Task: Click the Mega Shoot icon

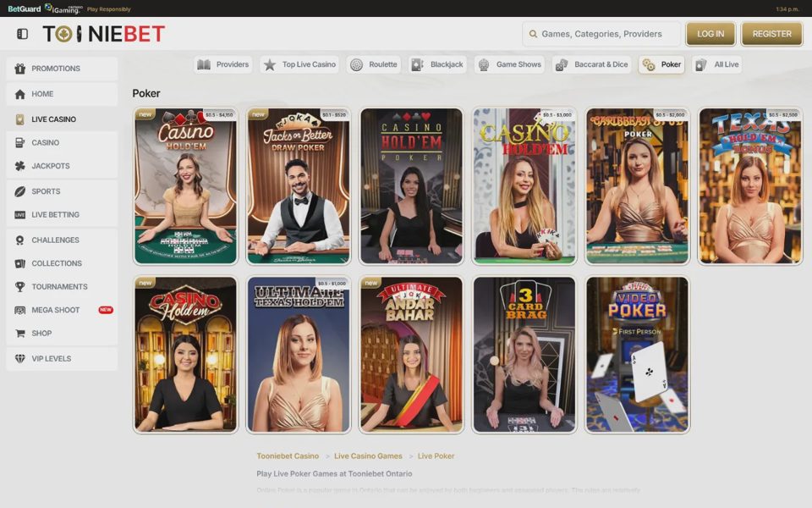Action: pos(19,310)
